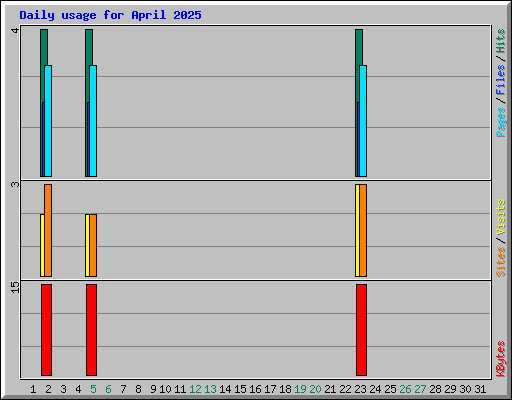512x400 pixels.
Task: Click the 'Daily usage for April 2025' title
Action: pyautogui.click(x=110, y=15)
